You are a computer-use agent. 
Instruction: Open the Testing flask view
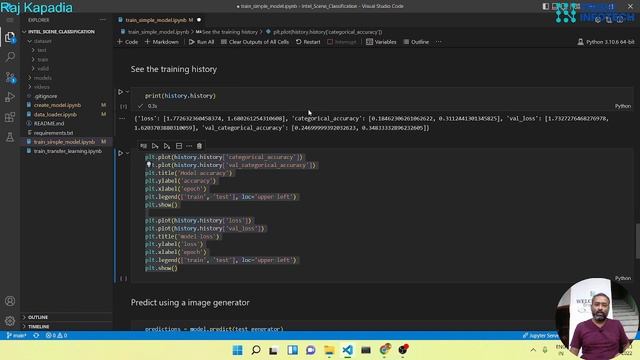(10, 137)
